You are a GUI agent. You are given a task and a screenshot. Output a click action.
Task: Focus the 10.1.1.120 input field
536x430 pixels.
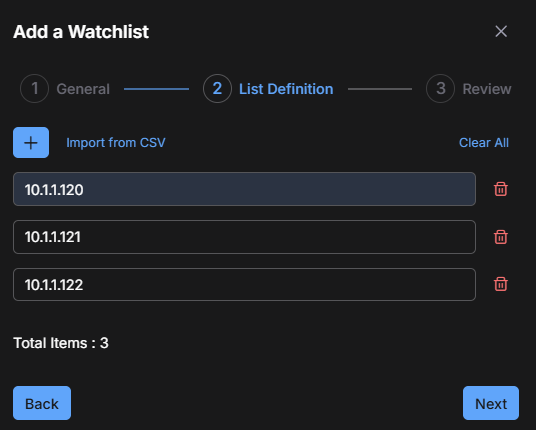tap(244, 189)
